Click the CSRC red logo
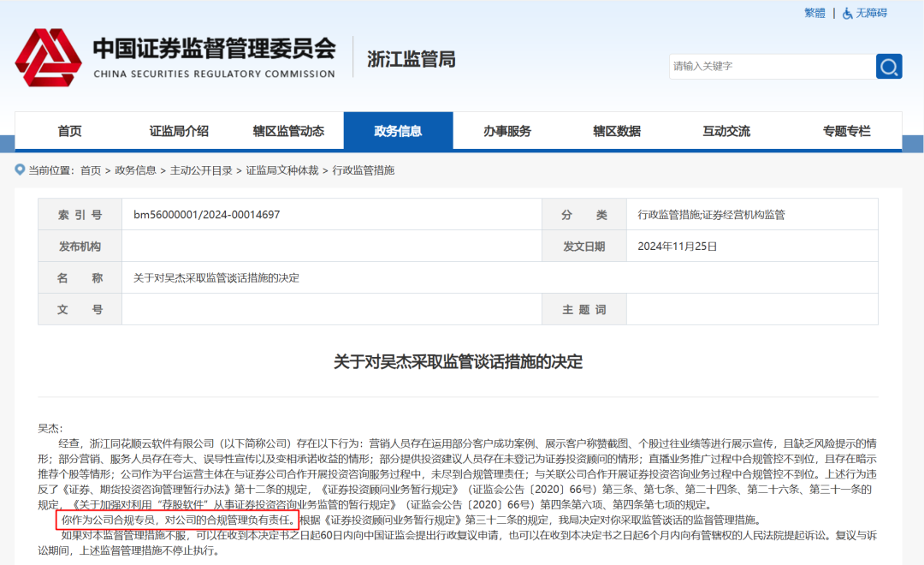The height and width of the screenshot is (565, 924). point(48,57)
